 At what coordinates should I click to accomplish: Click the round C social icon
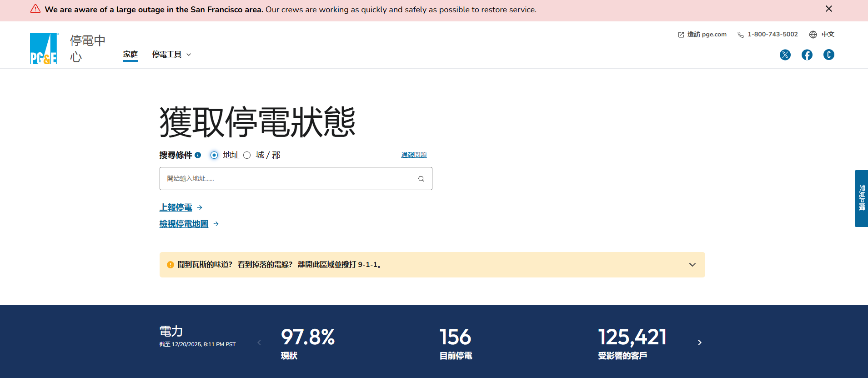tap(828, 55)
